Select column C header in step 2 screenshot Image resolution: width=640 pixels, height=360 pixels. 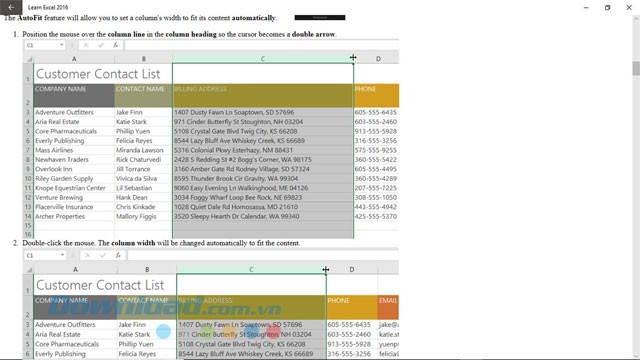click(251, 269)
